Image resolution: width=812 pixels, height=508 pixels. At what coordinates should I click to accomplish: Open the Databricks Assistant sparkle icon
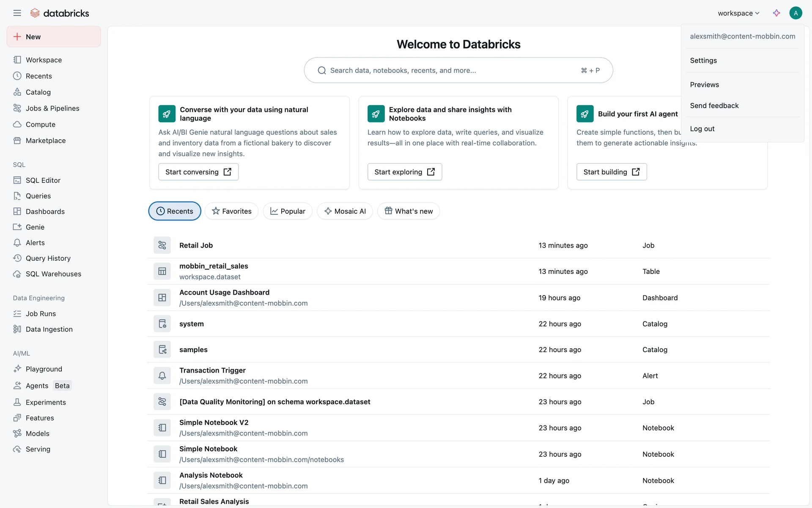coord(776,13)
